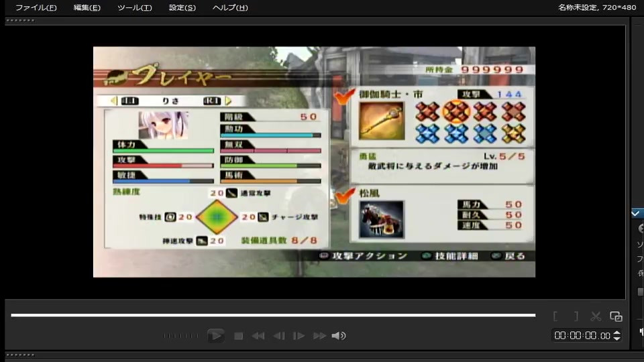Click the anime character portrait

pos(164,125)
